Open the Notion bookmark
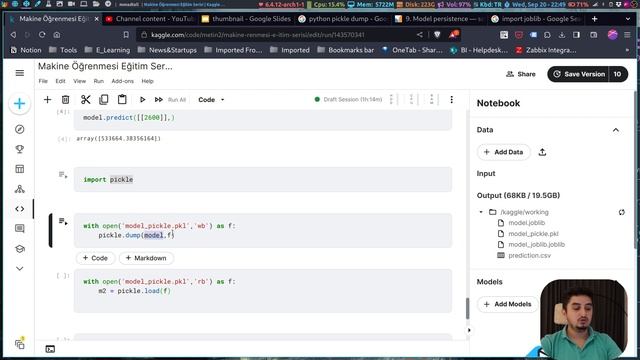This screenshot has height=360, width=640. tap(26, 50)
